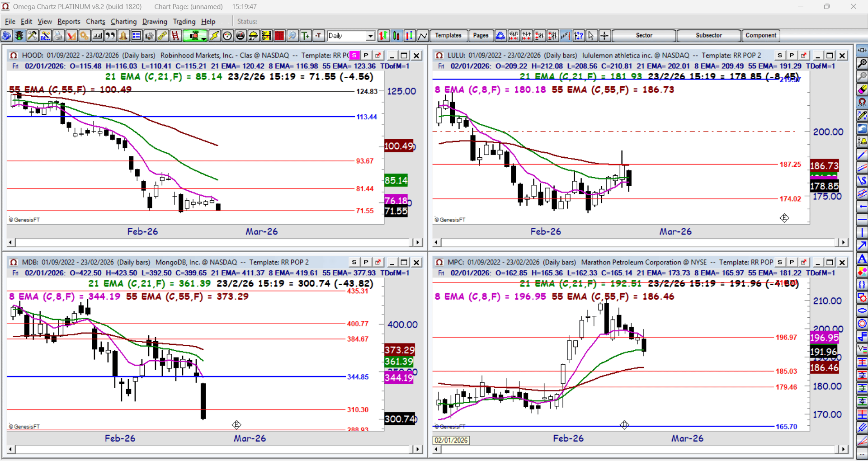Click the traffic light icon in toolbar
This screenshot has width=868, height=461.
click(19, 36)
